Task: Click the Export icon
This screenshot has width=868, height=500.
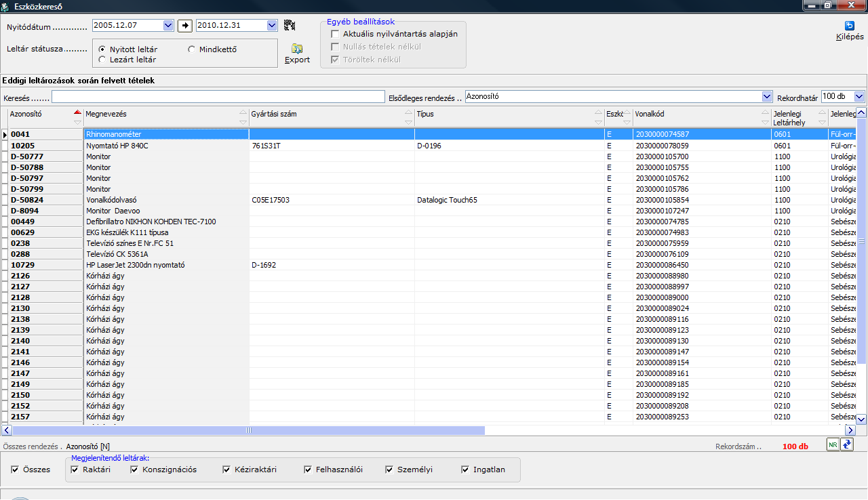Action: point(296,49)
